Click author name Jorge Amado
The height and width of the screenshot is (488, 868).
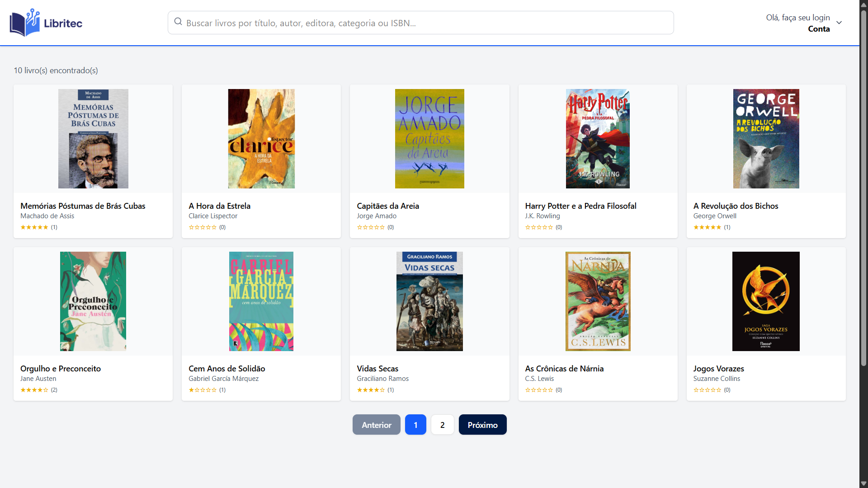[377, 216]
